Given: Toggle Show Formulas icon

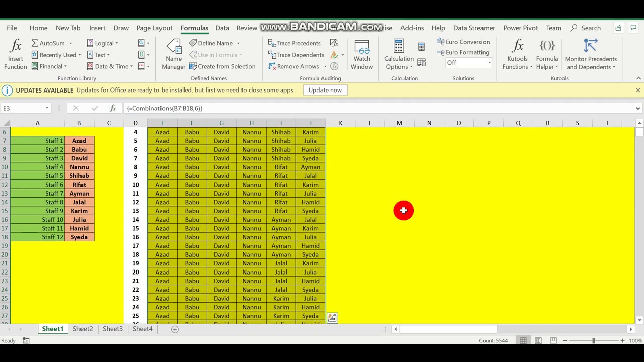Looking at the screenshot, I should point(334,43).
